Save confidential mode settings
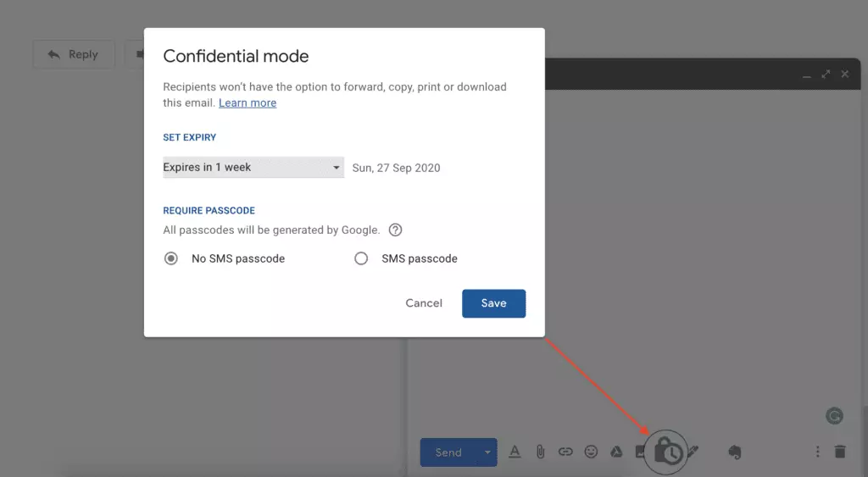The image size is (868, 477). pos(494,303)
